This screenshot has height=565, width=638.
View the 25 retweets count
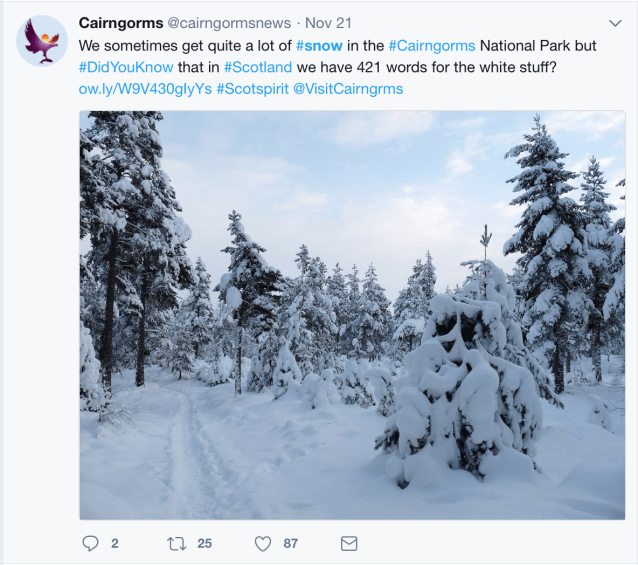tap(205, 543)
